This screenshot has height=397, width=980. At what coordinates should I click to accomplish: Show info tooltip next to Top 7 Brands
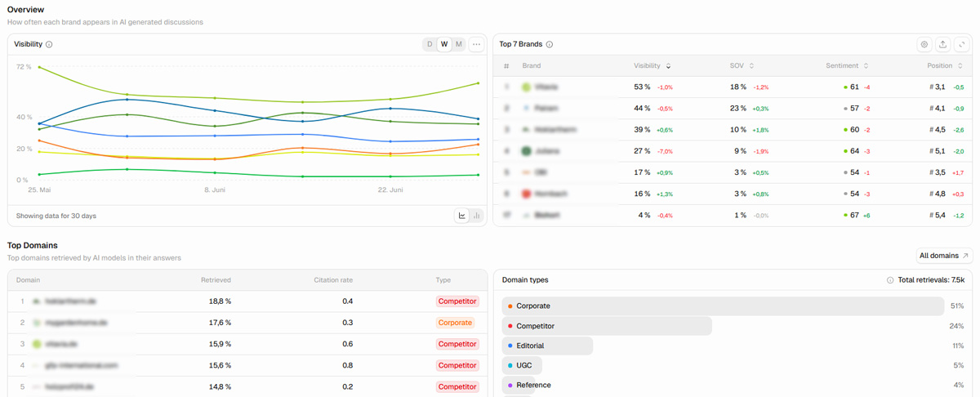549,44
